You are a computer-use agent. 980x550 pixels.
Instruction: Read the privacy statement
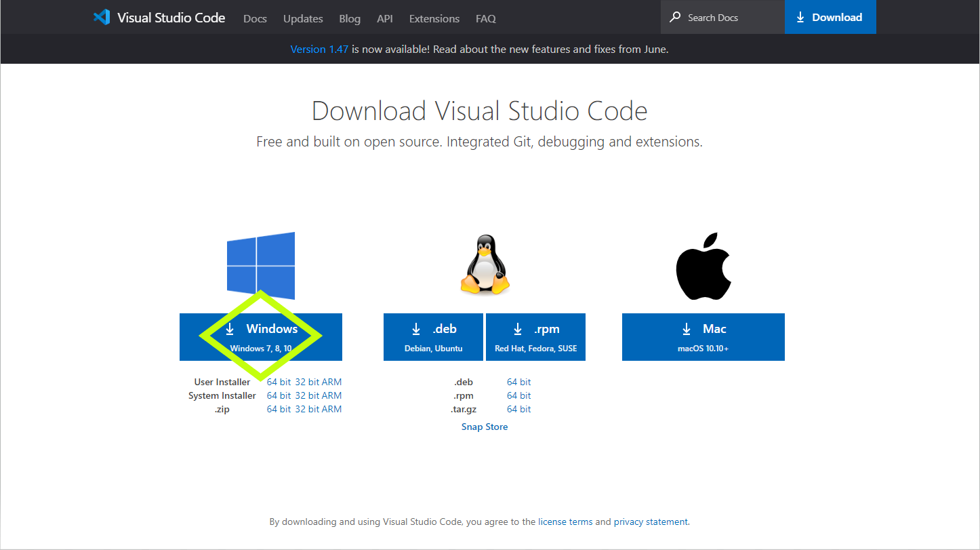[x=651, y=522]
